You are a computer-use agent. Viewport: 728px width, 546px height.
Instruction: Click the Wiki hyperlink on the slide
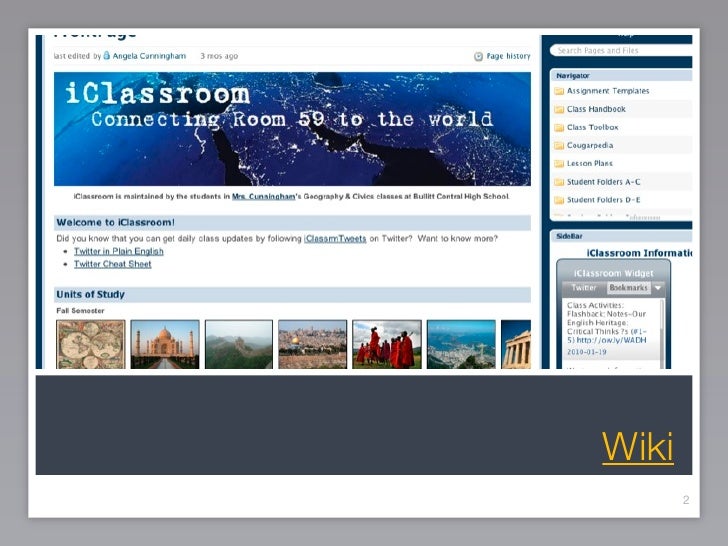pyautogui.click(x=637, y=447)
